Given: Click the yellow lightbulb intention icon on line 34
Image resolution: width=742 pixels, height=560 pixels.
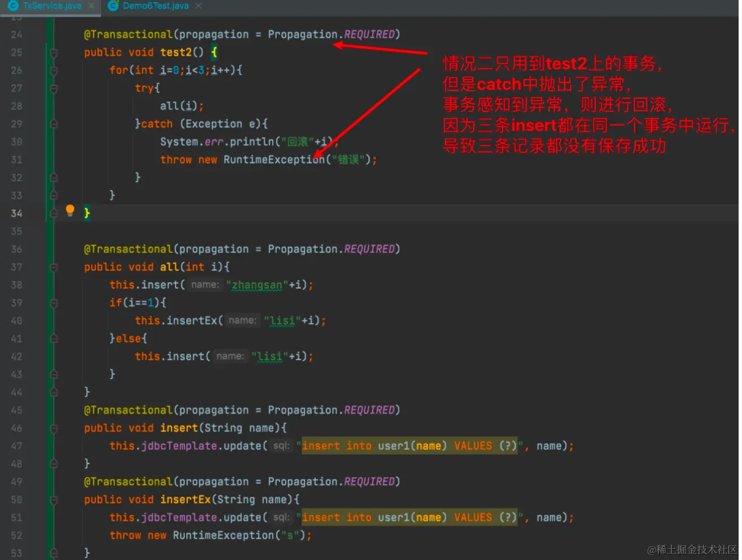Looking at the screenshot, I should pyautogui.click(x=70, y=211).
